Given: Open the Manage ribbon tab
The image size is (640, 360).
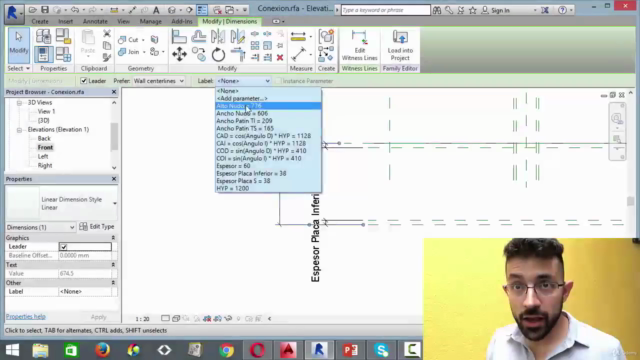Looking at the screenshot, I should coord(151,21).
